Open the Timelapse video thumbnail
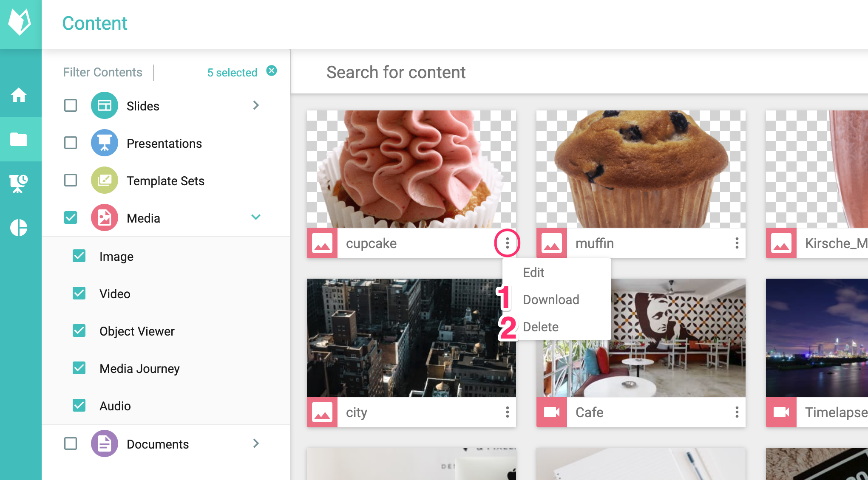Image resolution: width=868 pixels, height=480 pixels. 817,338
